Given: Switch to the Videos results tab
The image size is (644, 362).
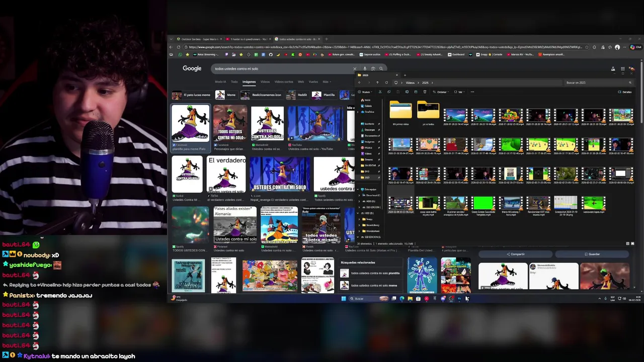Looking at the screenshot, I should pyautogui.click(x=265, y=81).
